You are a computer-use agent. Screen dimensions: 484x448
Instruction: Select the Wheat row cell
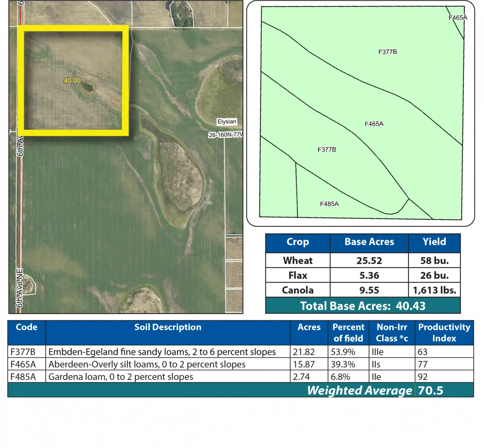[x=297, y=261]
